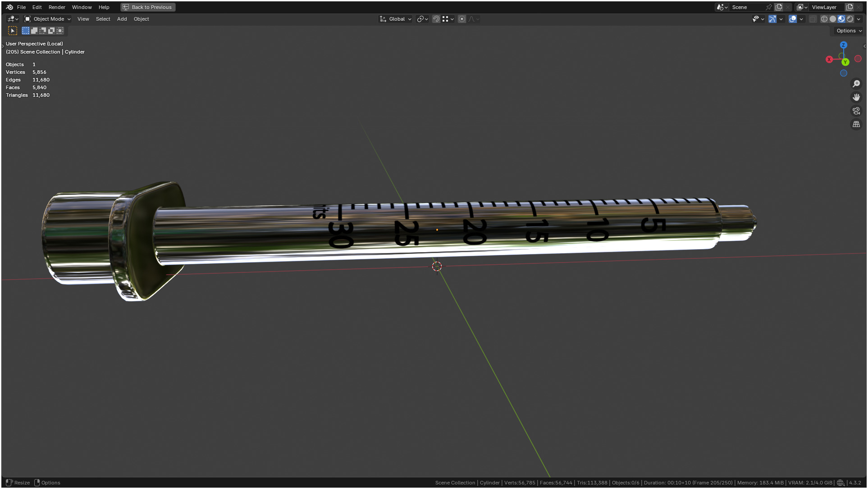The width and height of the screenshot is (868, 489).
Task: Open the transform pivot point dropdown
Action: pyautogui.click(x=422, y=19)
